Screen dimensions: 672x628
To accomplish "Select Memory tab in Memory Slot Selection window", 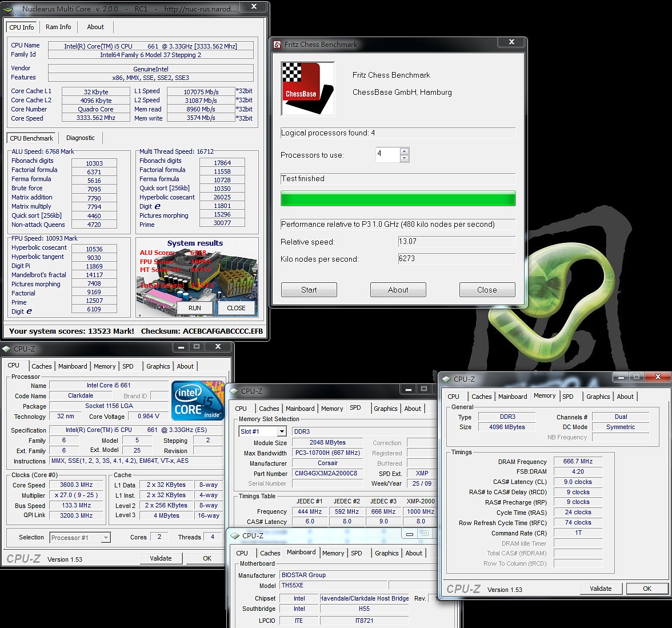I will [x=332, y=409].
